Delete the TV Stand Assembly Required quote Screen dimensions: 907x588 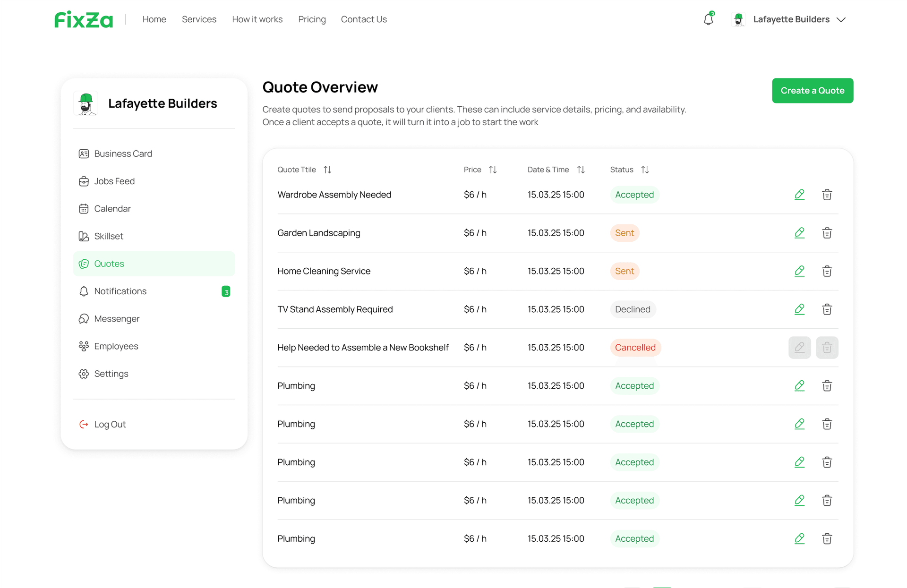point(827,309)
